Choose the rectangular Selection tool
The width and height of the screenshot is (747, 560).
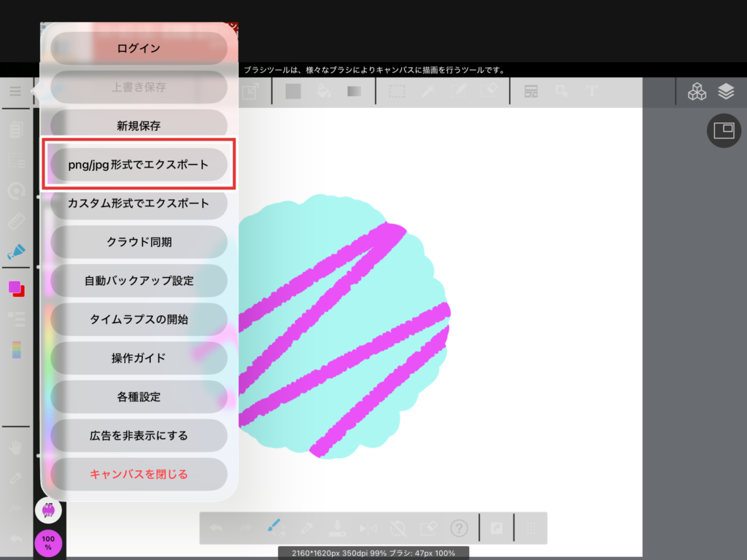pos(397,91)
